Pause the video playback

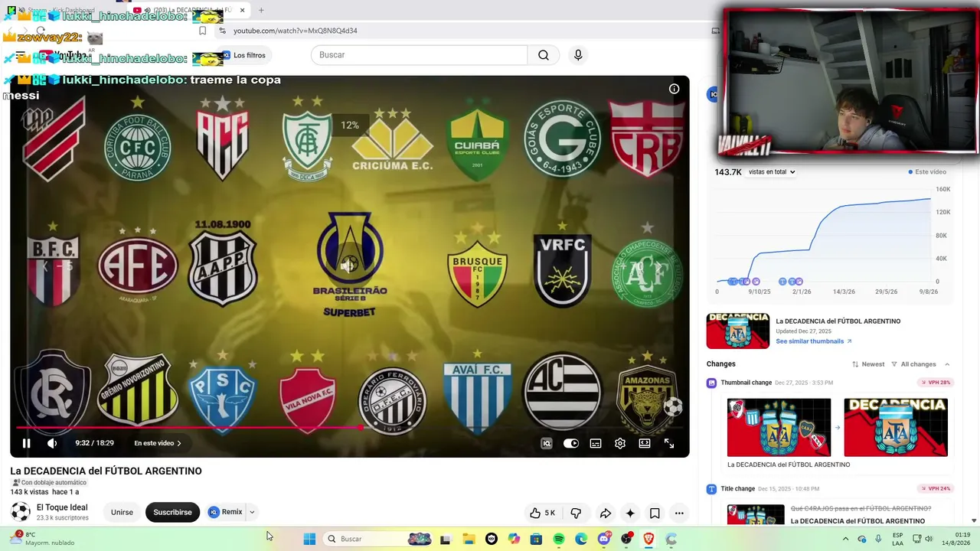click(26, 443)
